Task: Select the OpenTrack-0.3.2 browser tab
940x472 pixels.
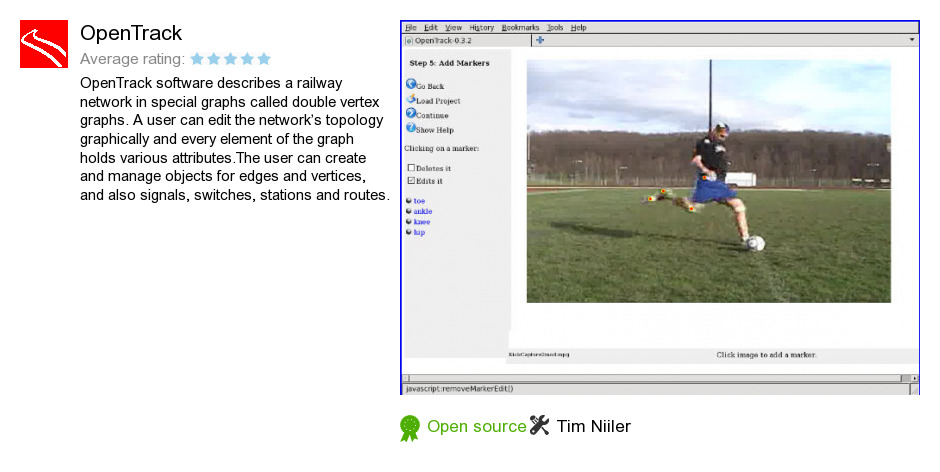Action: (x=467, y=41)
